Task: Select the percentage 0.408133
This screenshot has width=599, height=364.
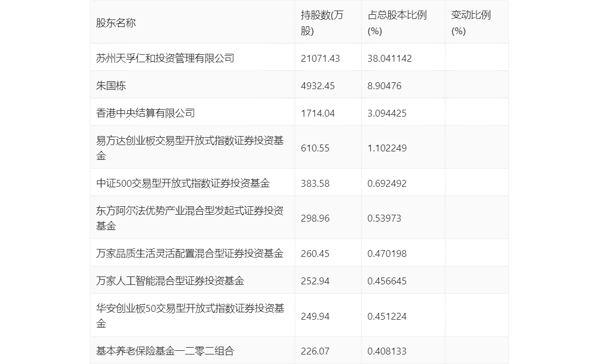Action: [x=387, y=351]
